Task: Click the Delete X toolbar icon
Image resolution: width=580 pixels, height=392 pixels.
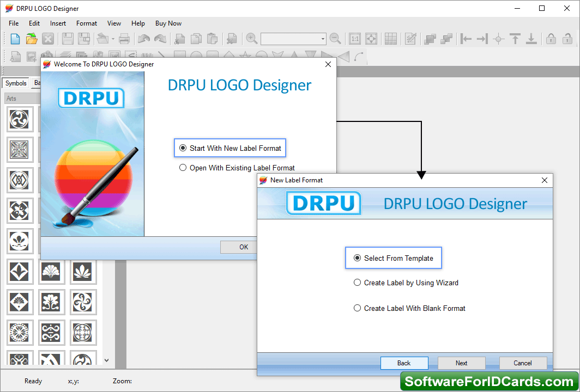Action: click(x=48, y=39)
